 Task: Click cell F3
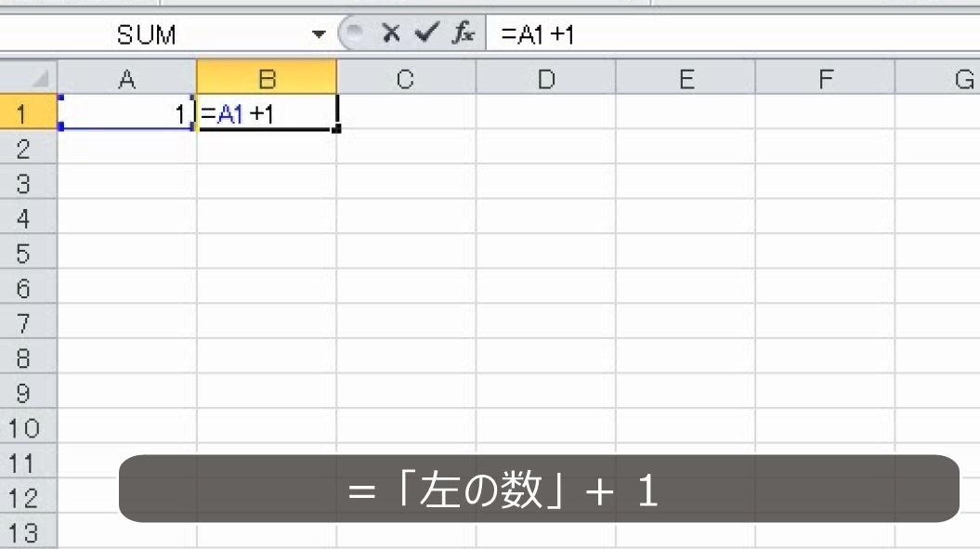click(826, 182)
